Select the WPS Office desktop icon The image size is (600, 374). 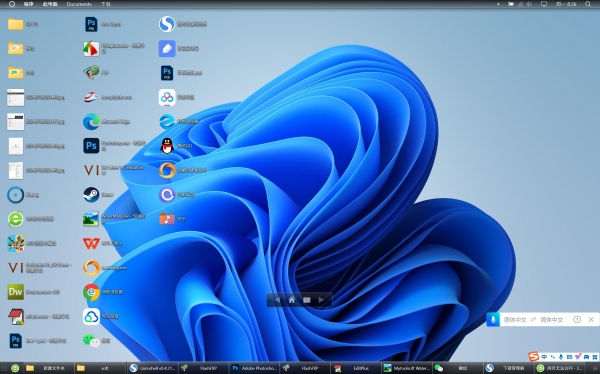[x=91, y=243]
